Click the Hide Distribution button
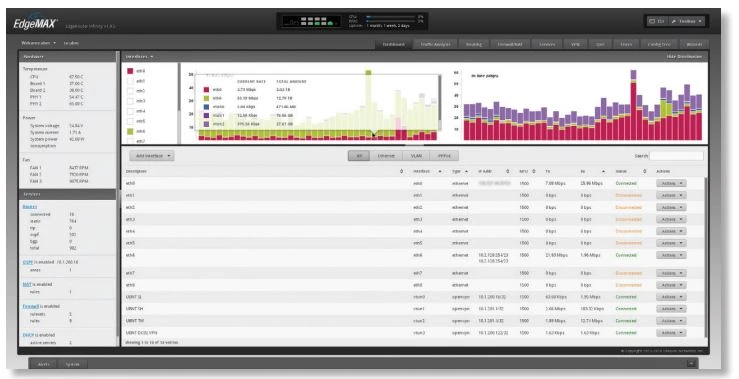Image resolution: width=739 pixels, height=379 pixels. 684,57
